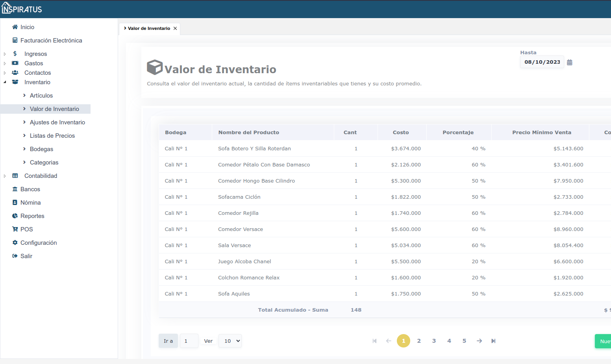The width and height of the screenshot is (611, 364).
Task: Go to the previous page arrow
Action: (389, 341)
